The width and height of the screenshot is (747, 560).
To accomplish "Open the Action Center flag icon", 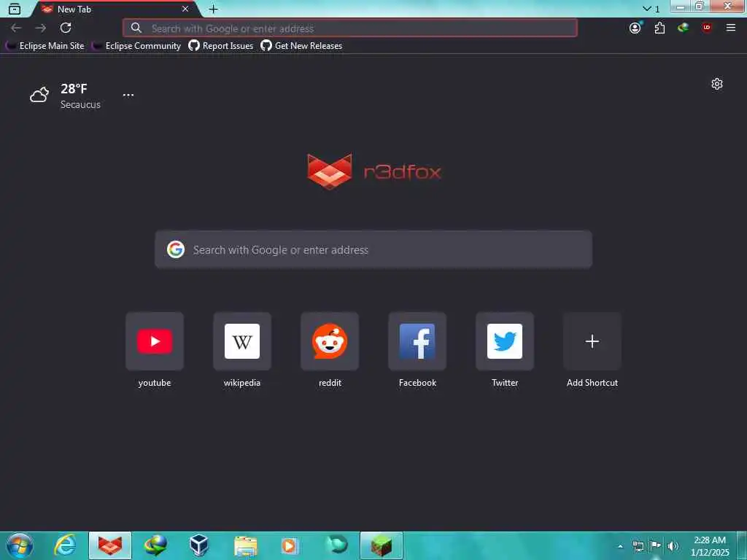I will coord(656,545).
